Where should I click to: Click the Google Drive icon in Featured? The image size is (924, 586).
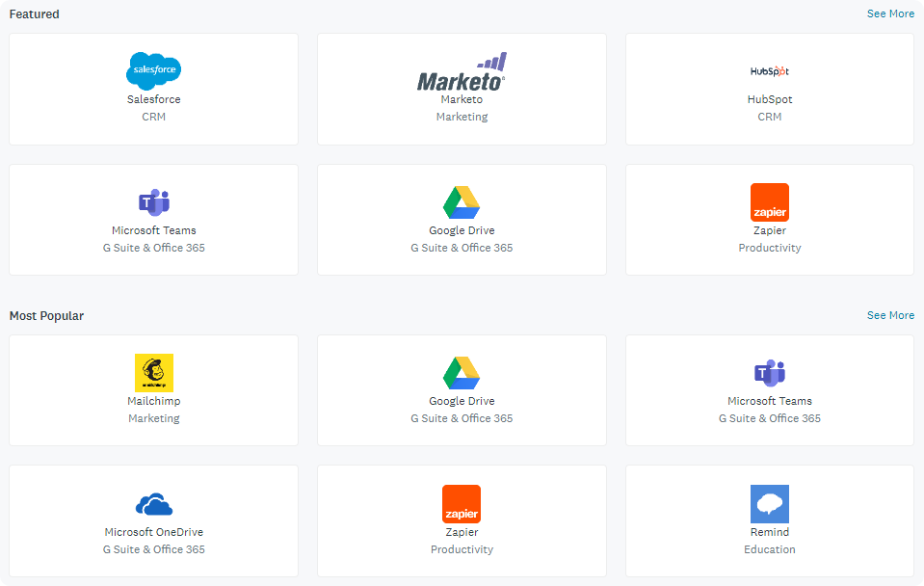[462, 202]
